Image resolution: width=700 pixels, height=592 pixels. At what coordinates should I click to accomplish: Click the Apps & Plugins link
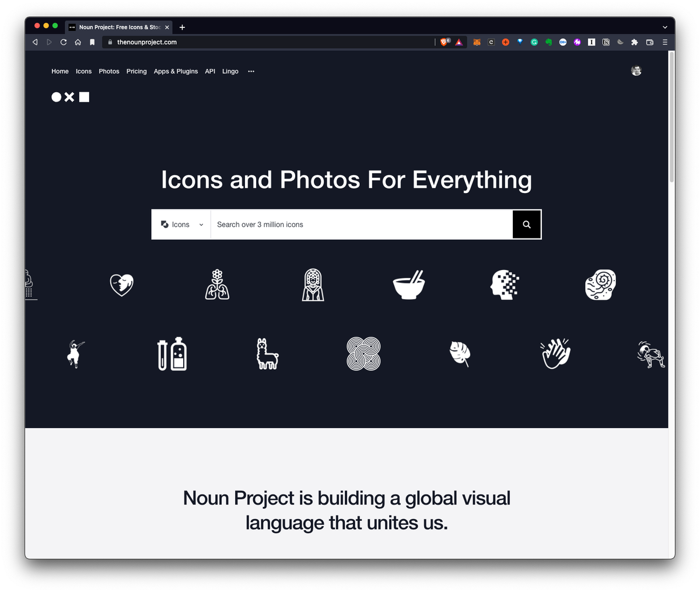tap(176, 71)
